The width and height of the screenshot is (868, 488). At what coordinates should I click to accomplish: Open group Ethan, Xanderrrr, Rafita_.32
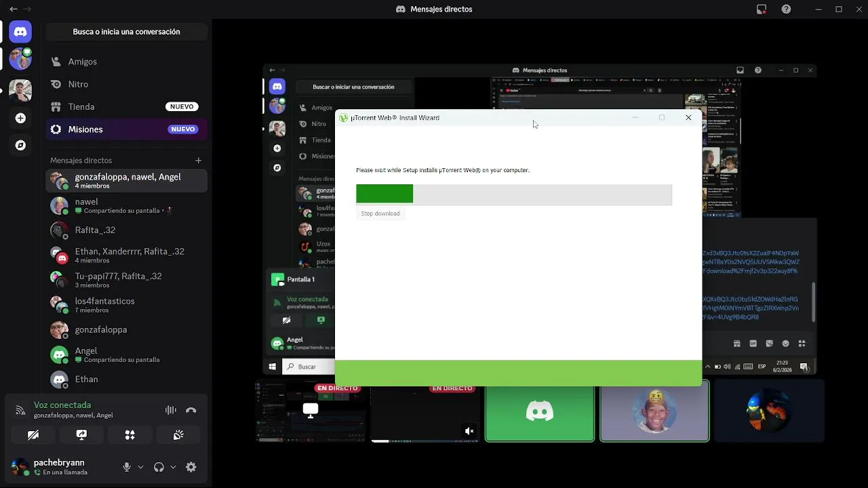[x=126, y=256]
